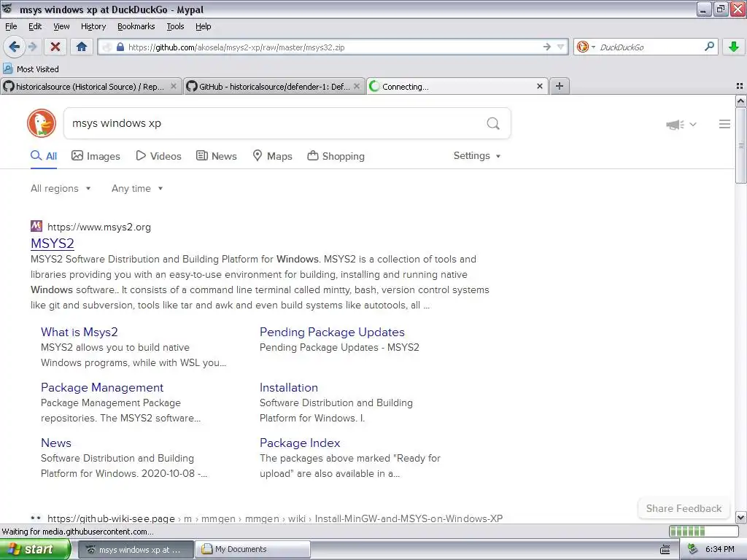Open the https://www.msys2.org URL link
Image resolution: width=747 pixels, height=560 pixels.
coord(99,227)
